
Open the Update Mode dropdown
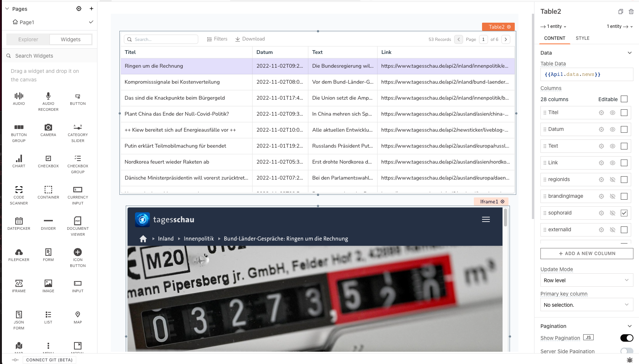(587, 280)
